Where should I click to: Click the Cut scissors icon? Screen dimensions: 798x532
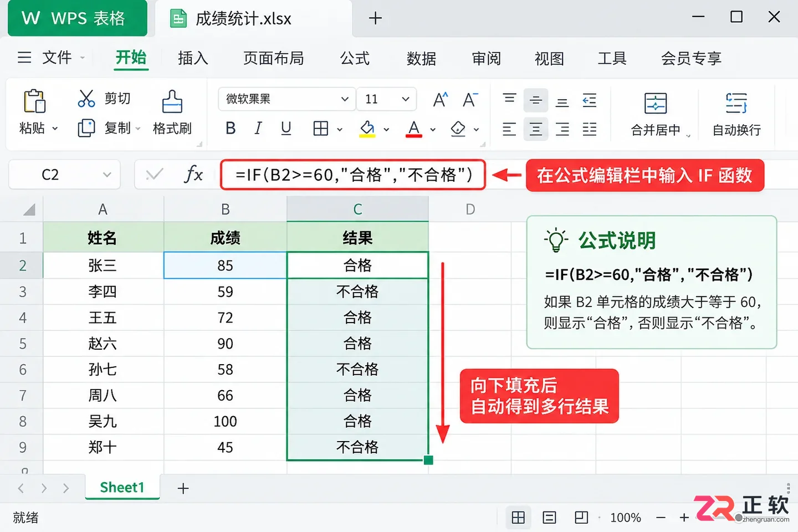[86, 99]
